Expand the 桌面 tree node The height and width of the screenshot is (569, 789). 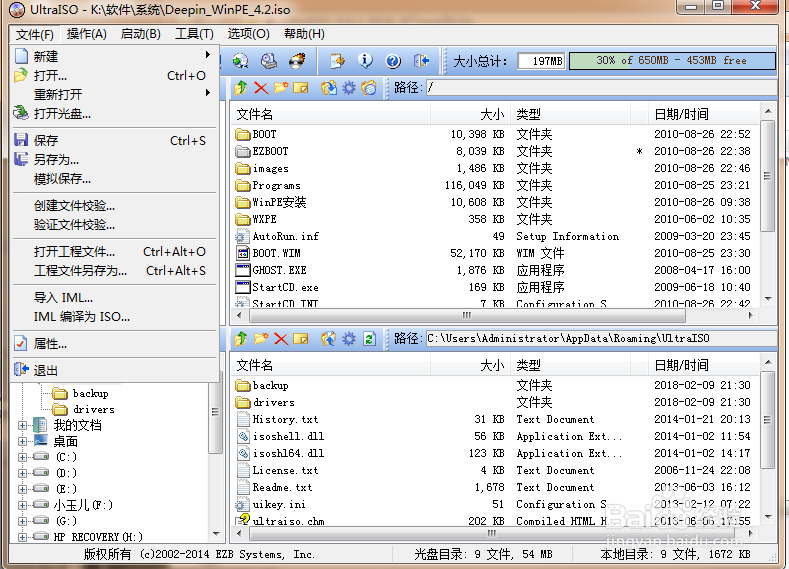point(22,442)
